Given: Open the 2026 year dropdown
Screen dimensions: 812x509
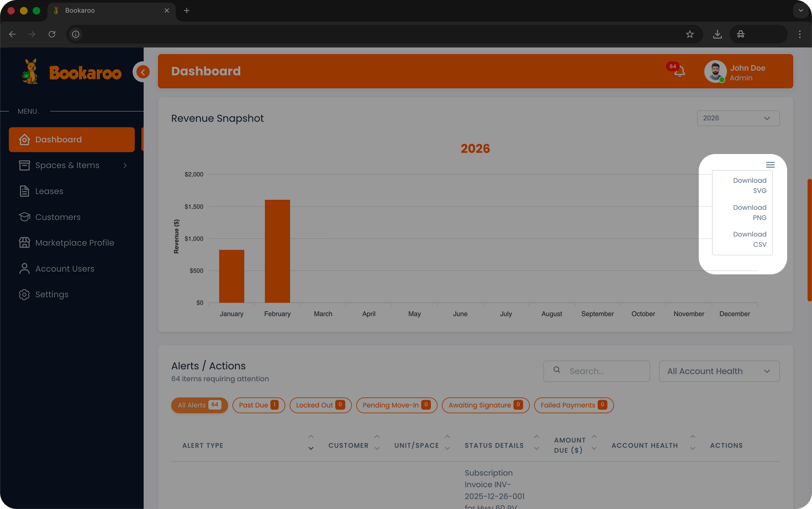Looking at the screenshot, I should pyautogui.click(x=738, y=118).
